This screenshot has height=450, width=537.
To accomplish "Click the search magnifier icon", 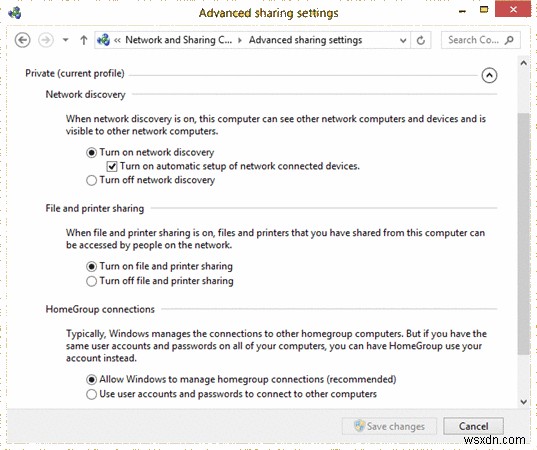I will pos(510,40).
